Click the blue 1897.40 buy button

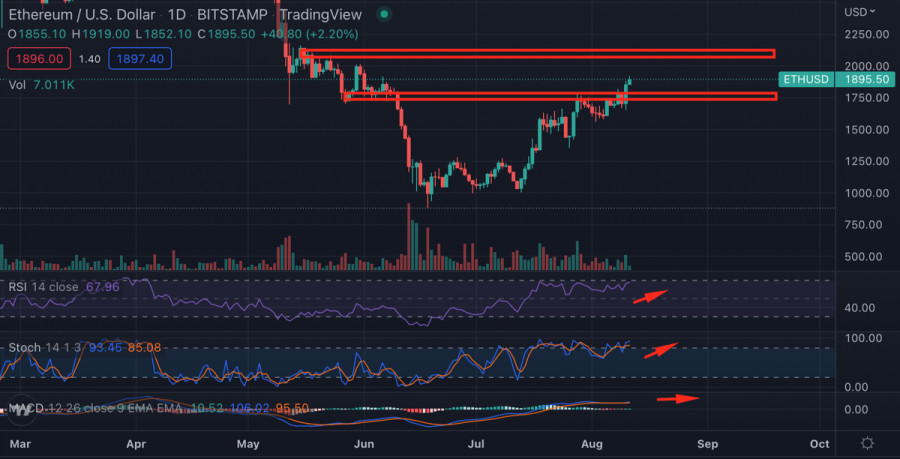pyautogui.click(x=140, y=59)
